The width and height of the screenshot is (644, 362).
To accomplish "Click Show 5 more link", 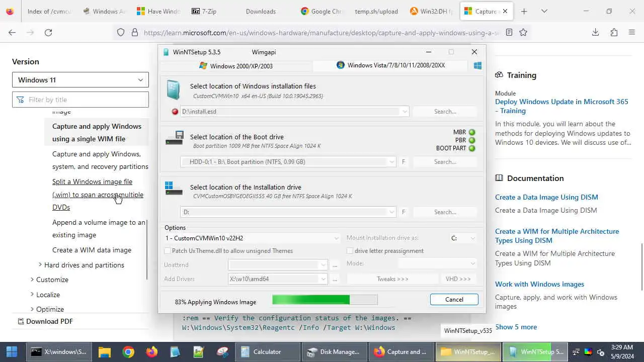I will pyautogui.click(x=516, y=327).
